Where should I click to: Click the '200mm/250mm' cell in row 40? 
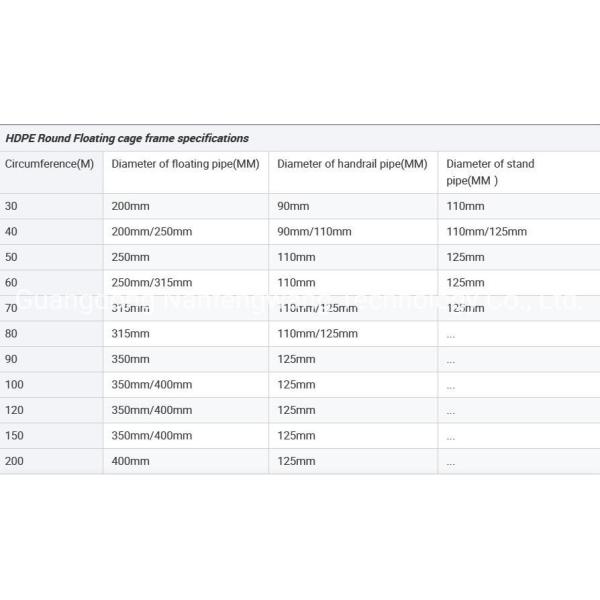(151, 232)
